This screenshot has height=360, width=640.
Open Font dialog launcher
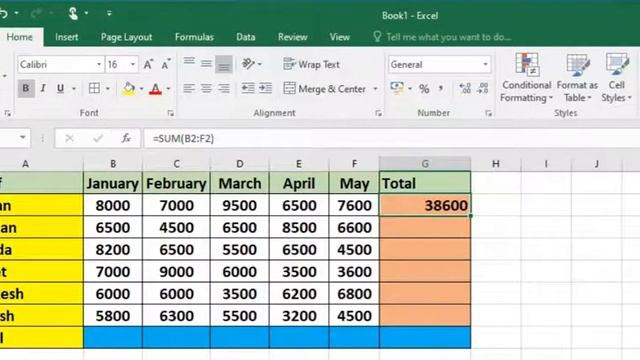pyautogui.click(x=171, y=113)
